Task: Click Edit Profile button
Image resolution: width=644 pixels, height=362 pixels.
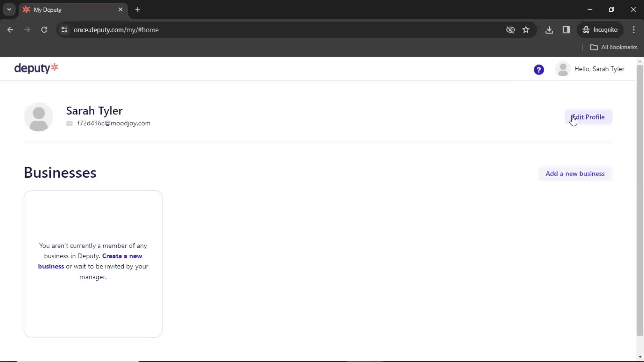Action: 588,117
